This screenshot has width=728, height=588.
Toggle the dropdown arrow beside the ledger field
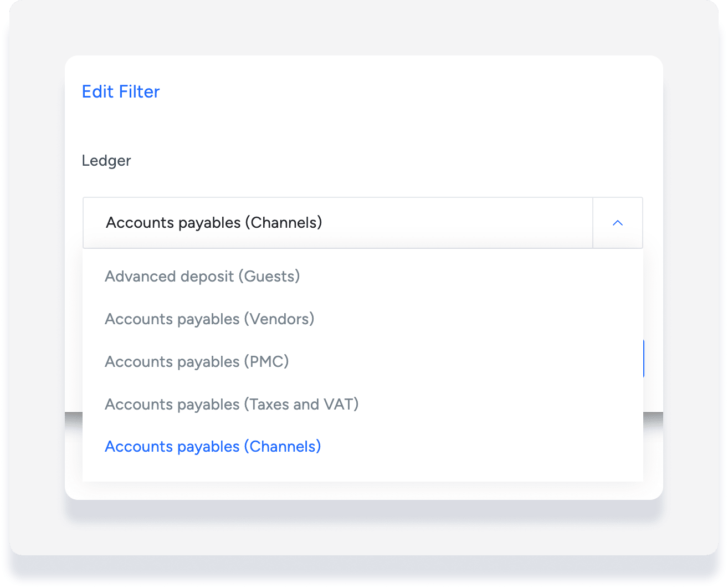pos(617,223)
